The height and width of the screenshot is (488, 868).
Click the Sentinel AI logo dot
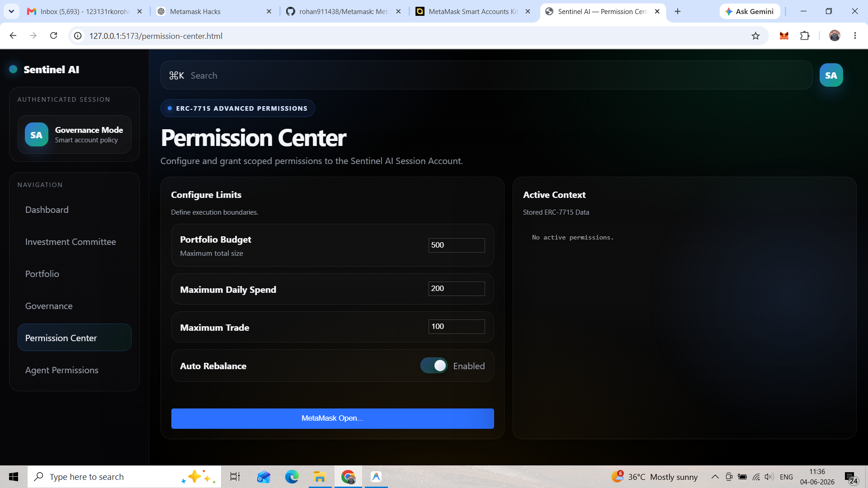coord(13,69)
